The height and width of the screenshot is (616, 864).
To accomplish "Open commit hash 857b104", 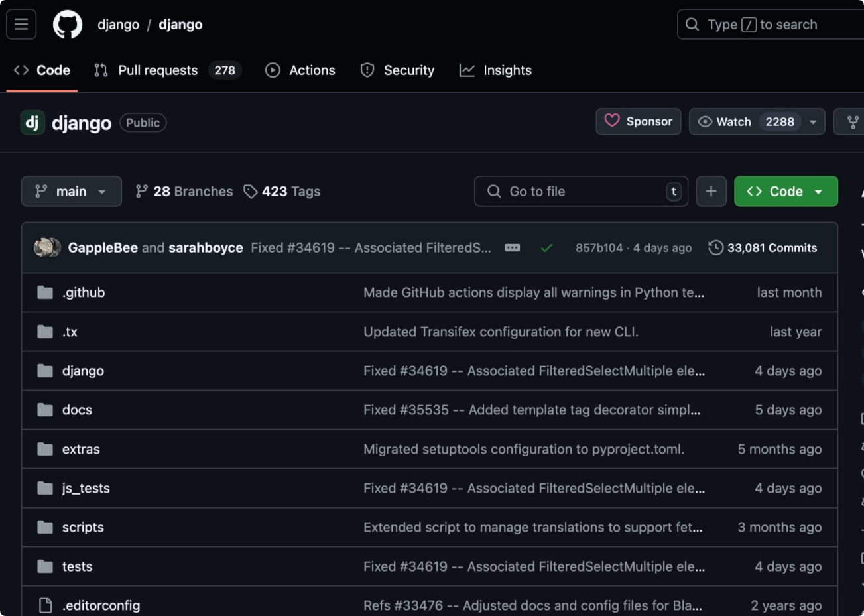I will (599, 247).
